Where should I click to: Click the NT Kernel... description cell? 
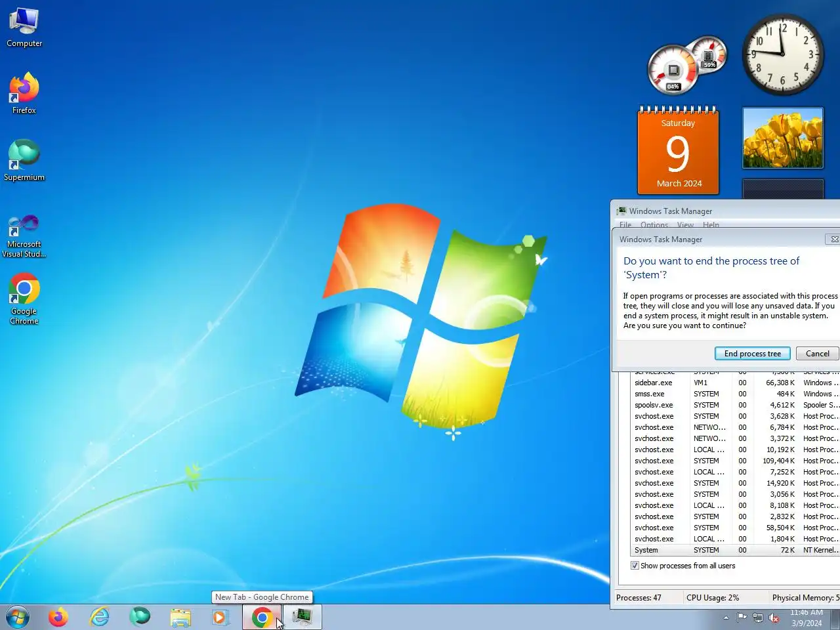coord(820,550)
